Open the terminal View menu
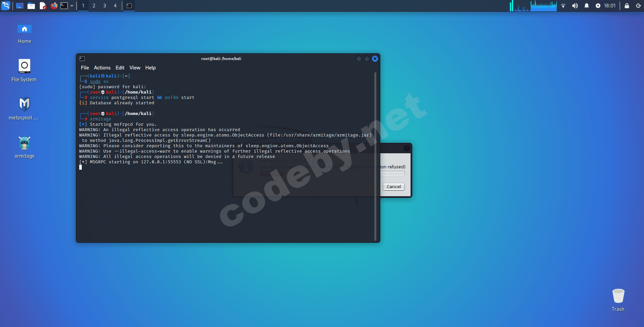 [x=135, y=68]
